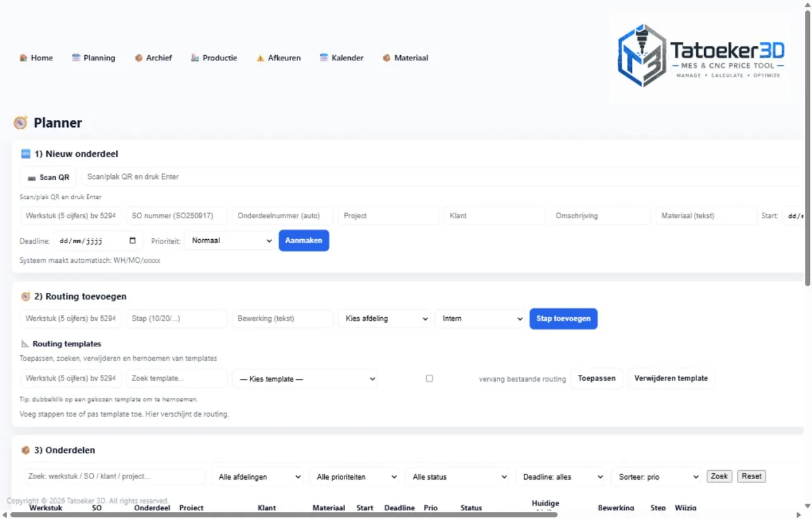Focus Werkstuk field in Routing toevoegen row
The image size is (812, 519).
pos(70,319)
